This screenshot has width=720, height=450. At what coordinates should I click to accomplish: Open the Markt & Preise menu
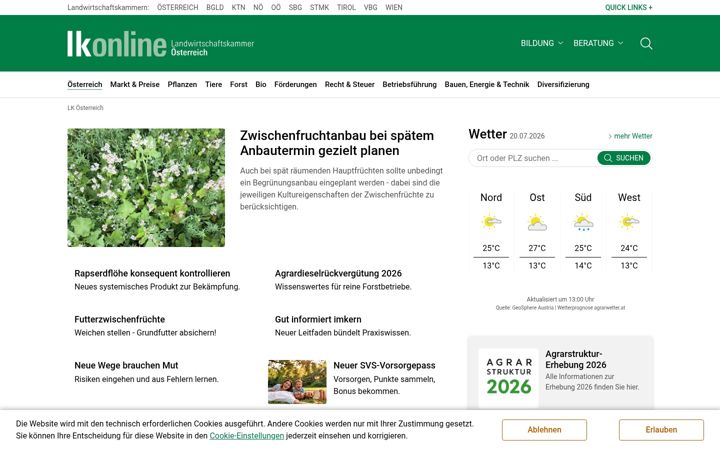(135, 84)
